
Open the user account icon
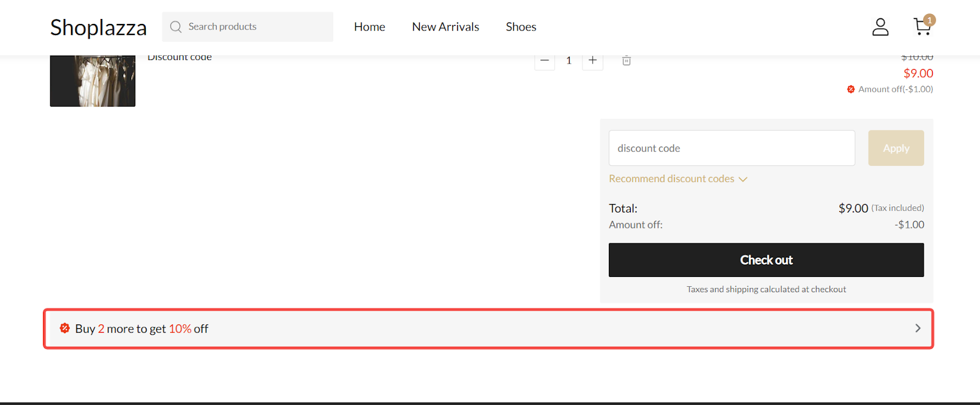[x=880, y=27]
